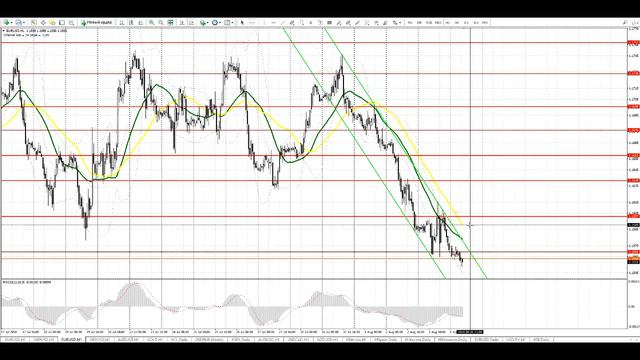Switch to M5 timeframe
The image size is (640, 360).
click(419, 22)
